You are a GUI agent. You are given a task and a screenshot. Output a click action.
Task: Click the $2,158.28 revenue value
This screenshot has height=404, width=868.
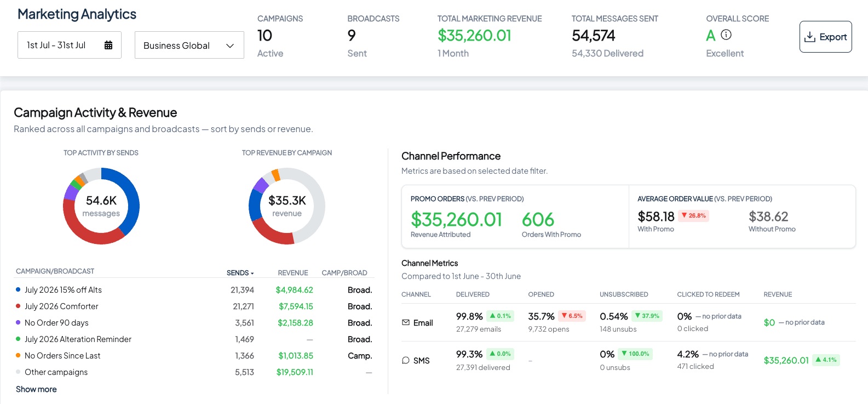click(x=295, y=323)
